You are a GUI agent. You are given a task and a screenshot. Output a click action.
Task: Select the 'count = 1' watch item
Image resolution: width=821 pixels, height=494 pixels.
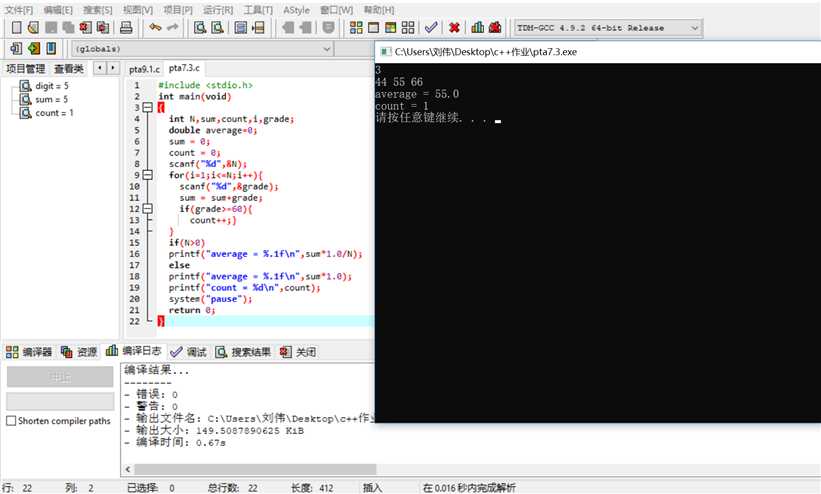tap(53, 113)
